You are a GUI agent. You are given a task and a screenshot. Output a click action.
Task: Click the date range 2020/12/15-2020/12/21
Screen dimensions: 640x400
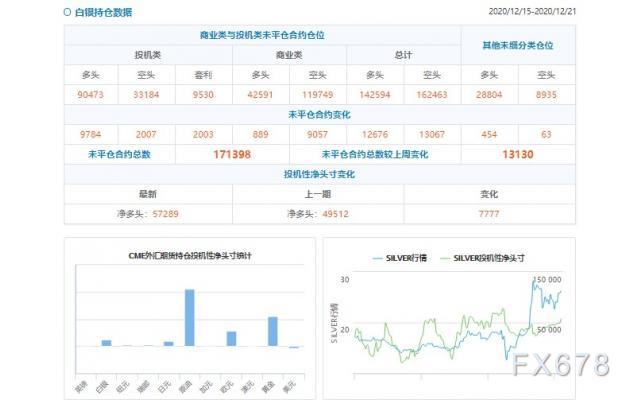[x=532, y=11]
